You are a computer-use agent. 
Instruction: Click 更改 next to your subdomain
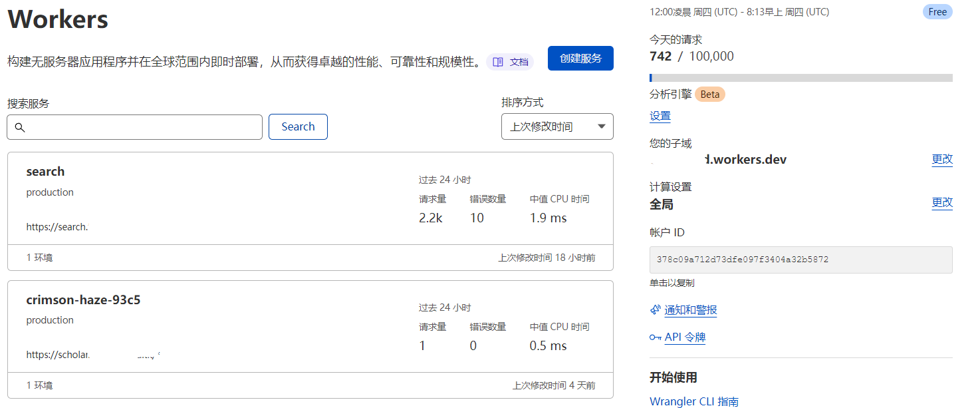(942, 159)
